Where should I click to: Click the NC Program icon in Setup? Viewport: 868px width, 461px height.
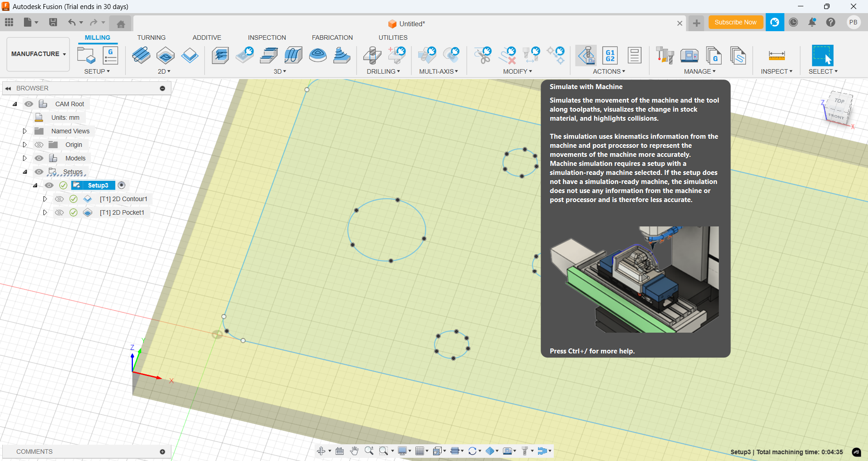[x=110, y=56]
